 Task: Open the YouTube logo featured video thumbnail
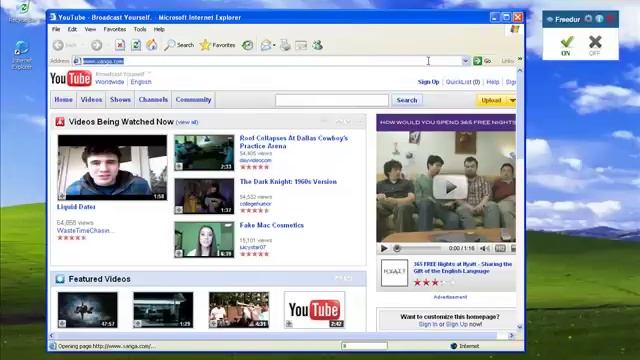[x=314, y=310]
